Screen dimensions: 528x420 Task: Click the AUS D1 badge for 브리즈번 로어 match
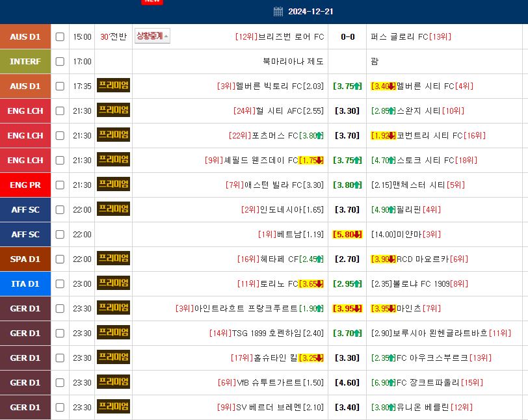coord(25,36)
